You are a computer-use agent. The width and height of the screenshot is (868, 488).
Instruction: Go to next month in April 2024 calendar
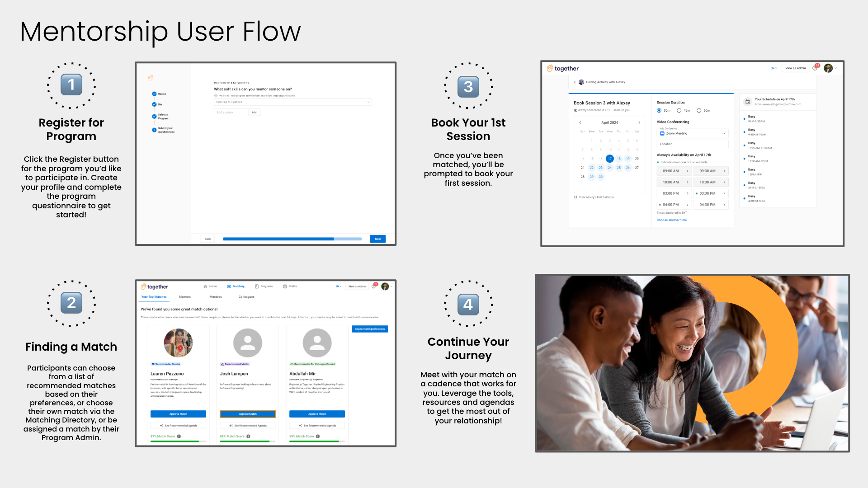[x=639, y=122]
